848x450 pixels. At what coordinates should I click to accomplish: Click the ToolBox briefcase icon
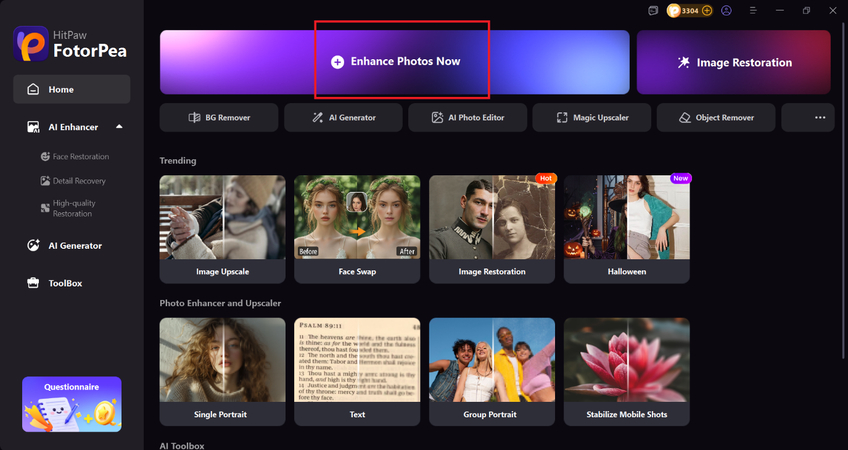(33, 283)
